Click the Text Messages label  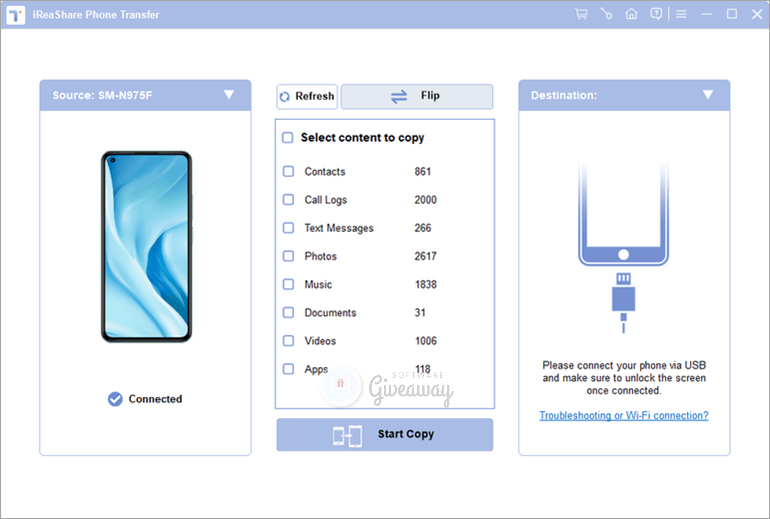[339, 228]
